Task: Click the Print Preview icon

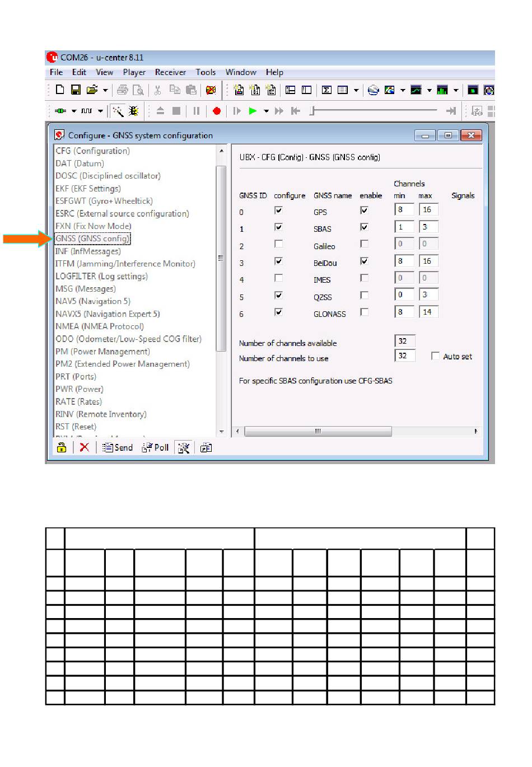Action: pyautogui.click(x=138, y=90)
